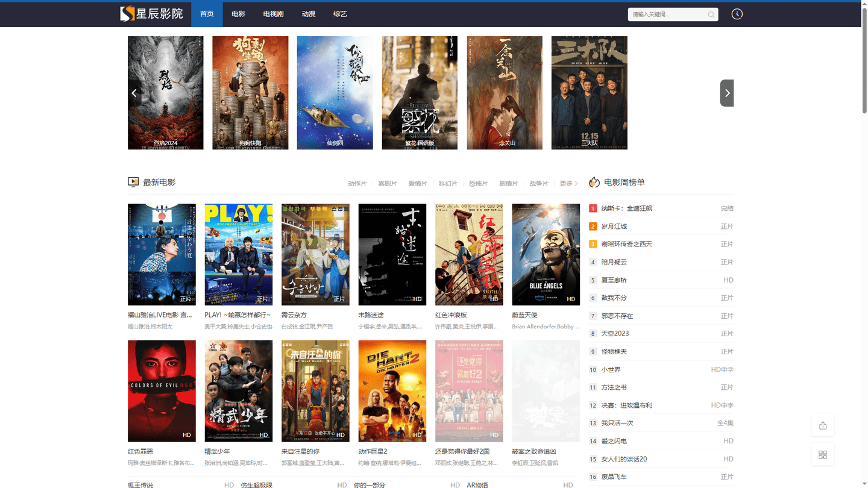This screenshot has height=488, width=868.
Task: Open 繁花 国语版 carousel poster
Action: point(420,93)
